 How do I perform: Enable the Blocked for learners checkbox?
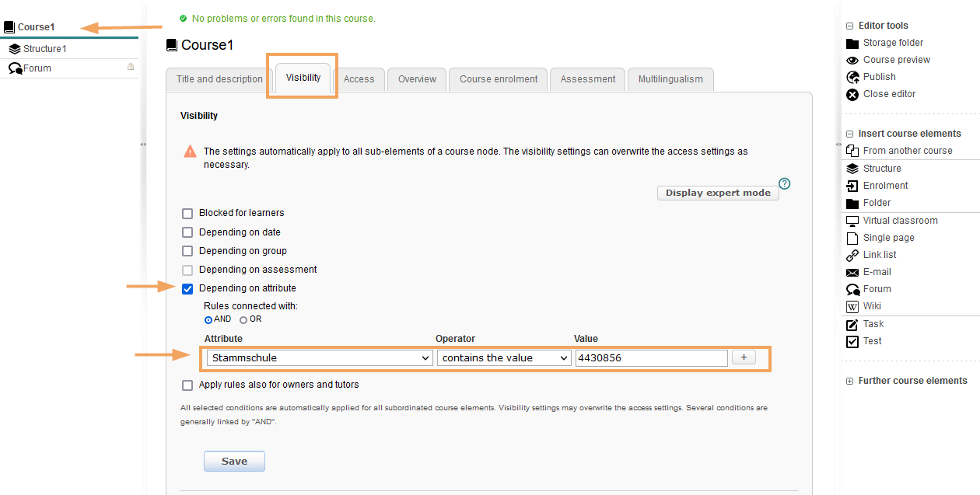pos(187,213)
